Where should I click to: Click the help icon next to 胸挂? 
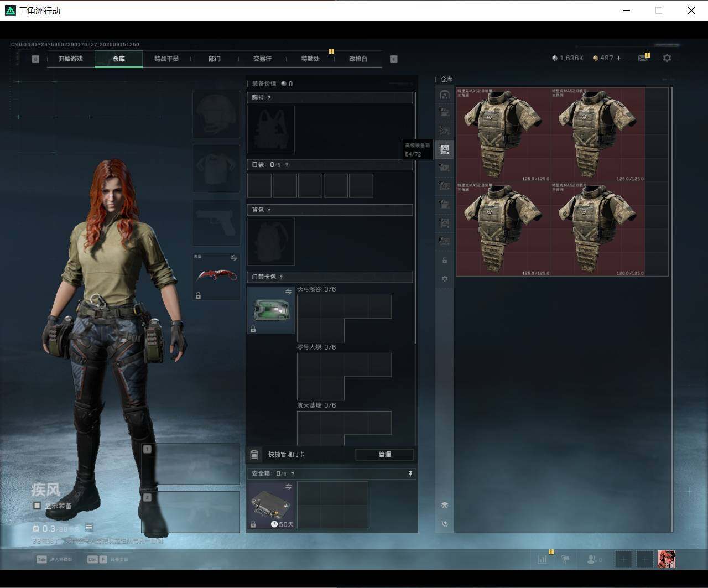tap(269, 98)
